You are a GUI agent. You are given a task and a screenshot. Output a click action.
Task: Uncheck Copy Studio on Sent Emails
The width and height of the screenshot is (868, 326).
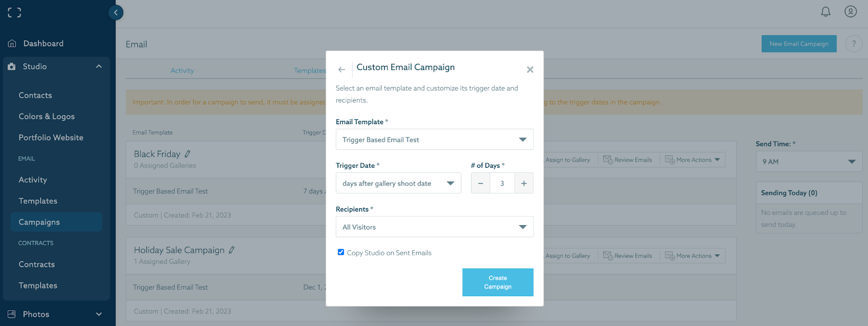[341, 252]
